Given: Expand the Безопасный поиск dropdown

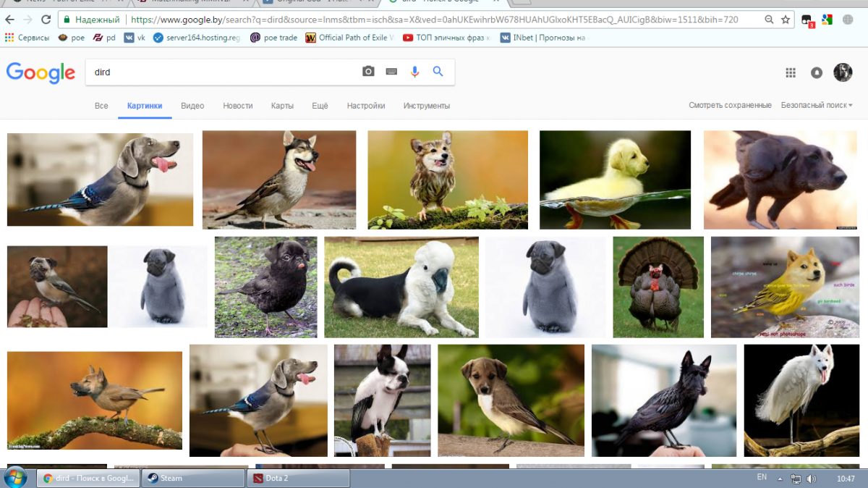Looking at the screenshot, I should 816,106.
